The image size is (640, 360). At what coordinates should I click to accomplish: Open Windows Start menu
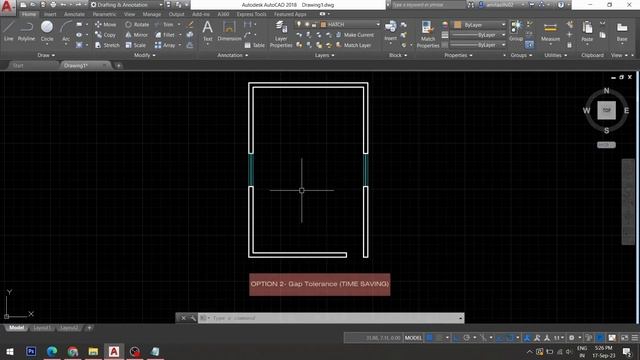click(x=10, y=351)
